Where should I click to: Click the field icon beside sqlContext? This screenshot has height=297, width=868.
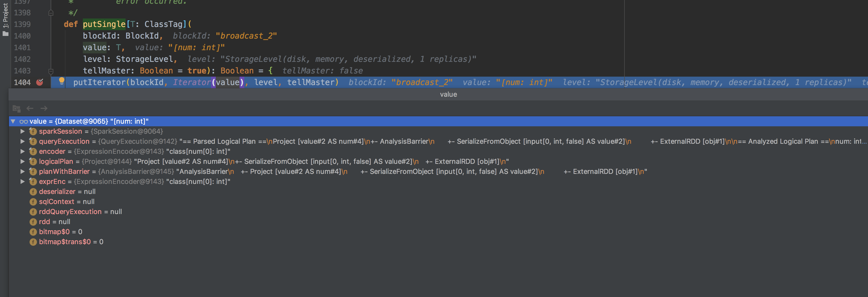33,202
